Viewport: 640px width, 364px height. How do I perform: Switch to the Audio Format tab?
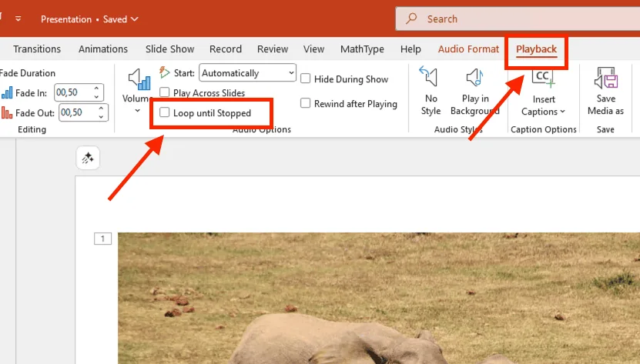pyautogui.click(x=468, y=49)
